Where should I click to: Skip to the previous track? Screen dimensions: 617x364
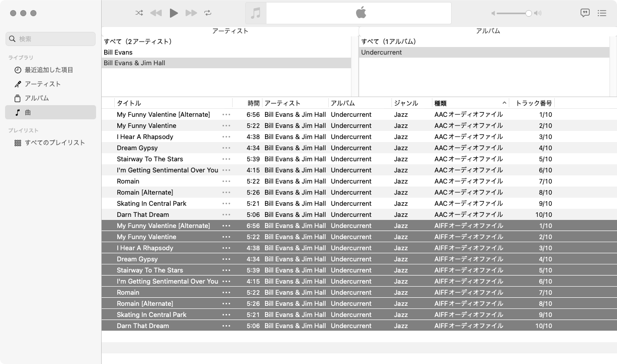[x=156, y=13]
